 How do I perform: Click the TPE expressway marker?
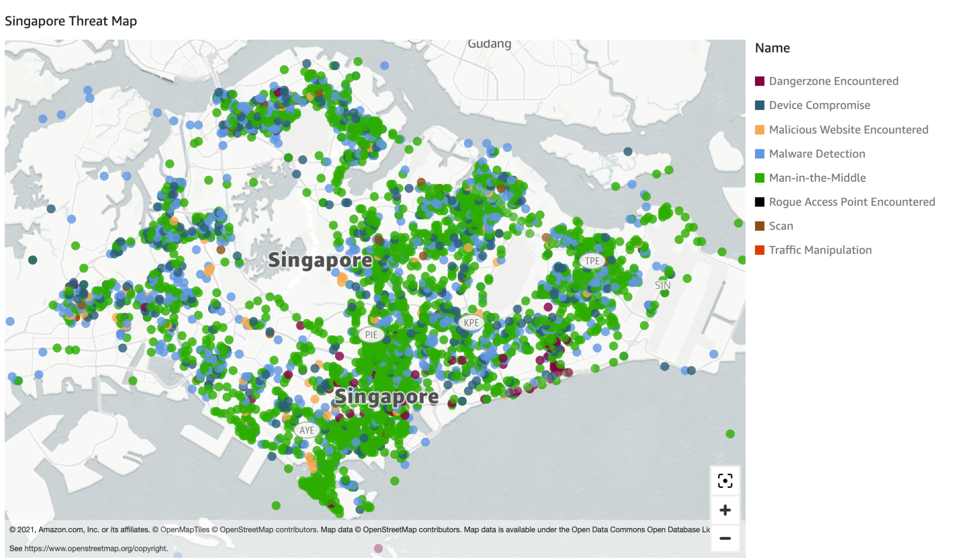tap(592, 261)
